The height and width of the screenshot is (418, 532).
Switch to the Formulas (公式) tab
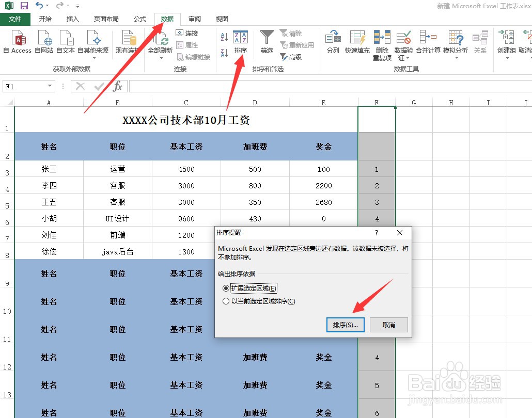pyautogui.click(x=140, y=19)
